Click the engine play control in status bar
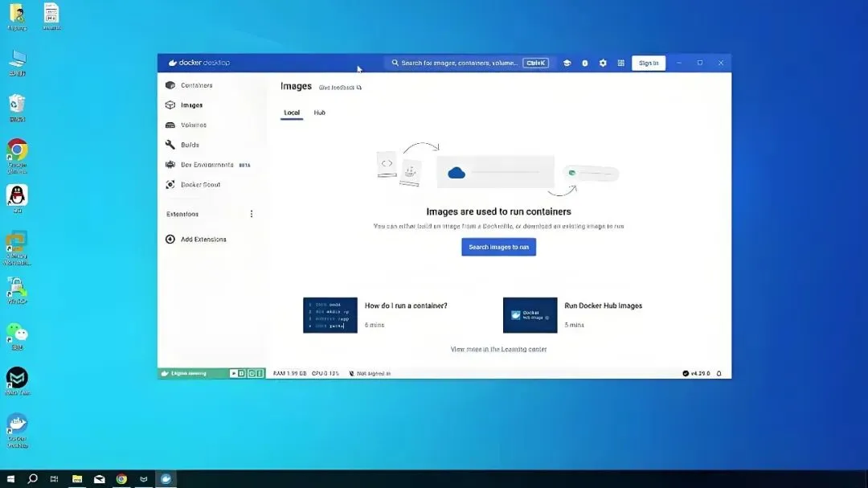The image size is (868, 488). pos(234,373)
